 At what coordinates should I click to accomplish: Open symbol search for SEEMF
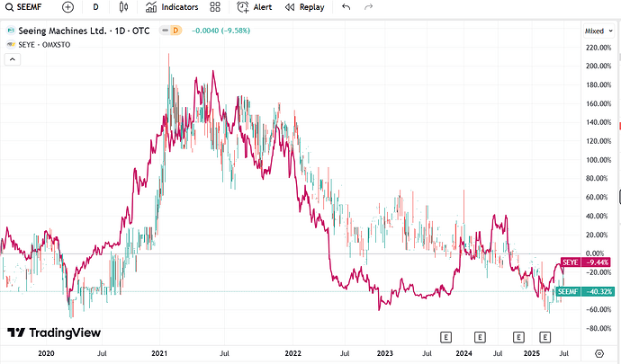click(23, 7)
